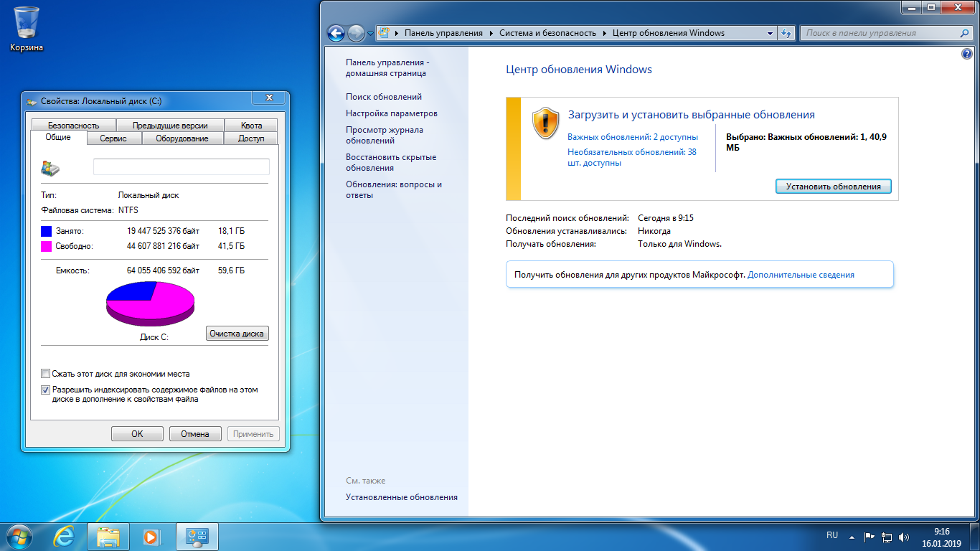Viewport: 980px width, 551px height.
Task: Open the 'Дополнительные сведения' link
Action: 801,275
